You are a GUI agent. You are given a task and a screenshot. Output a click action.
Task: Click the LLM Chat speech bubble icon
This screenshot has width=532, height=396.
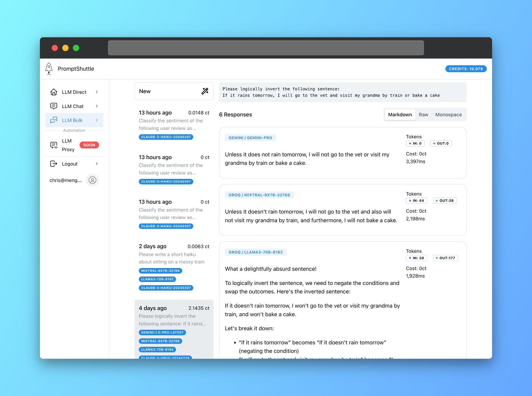click(x=54, y=106)
